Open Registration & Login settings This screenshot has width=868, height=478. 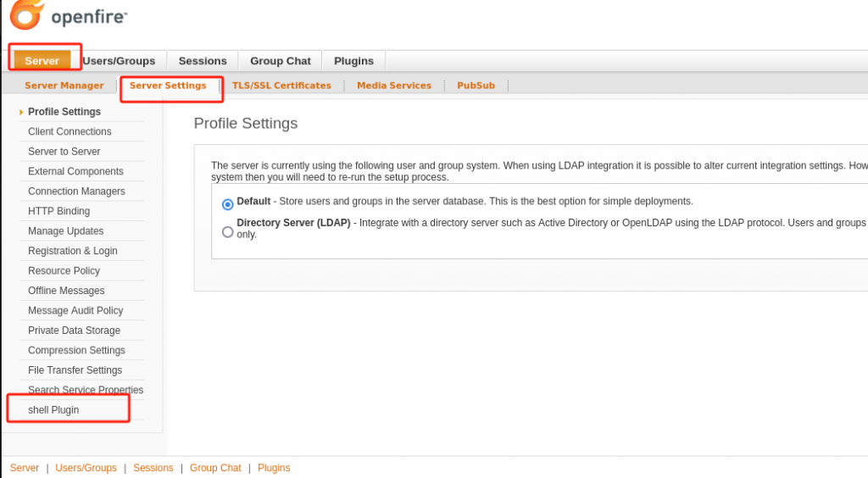(x=73, y=251)
